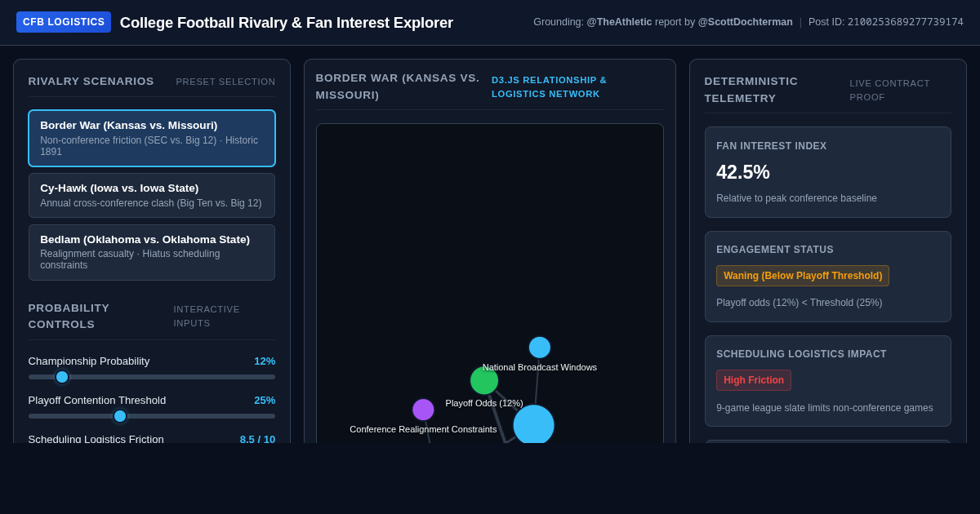Viewport: 980px width, 514px height.
Task: Click the Scheduling Logistics Friction 8.5 / 10 value
Action: [257, 439]
